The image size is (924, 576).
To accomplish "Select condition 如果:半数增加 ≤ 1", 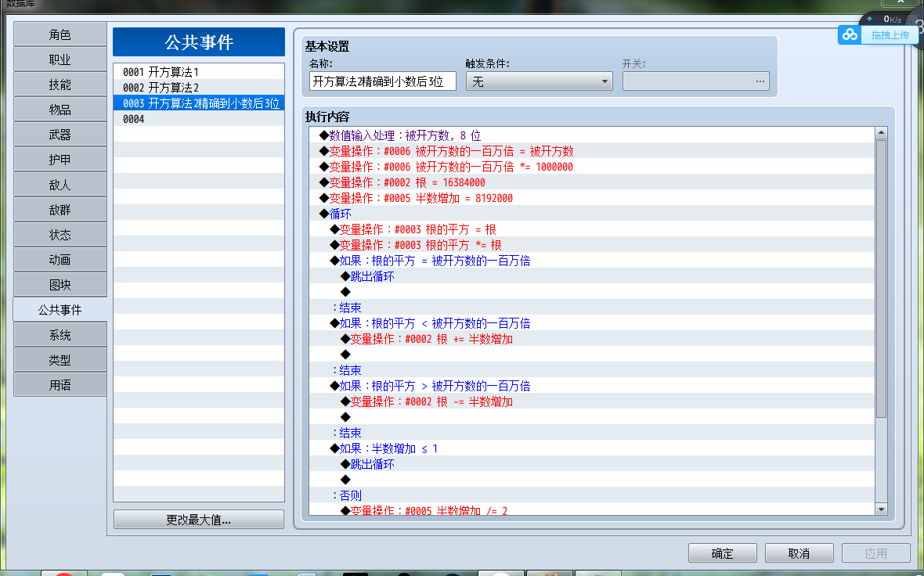I will point(592,448).
